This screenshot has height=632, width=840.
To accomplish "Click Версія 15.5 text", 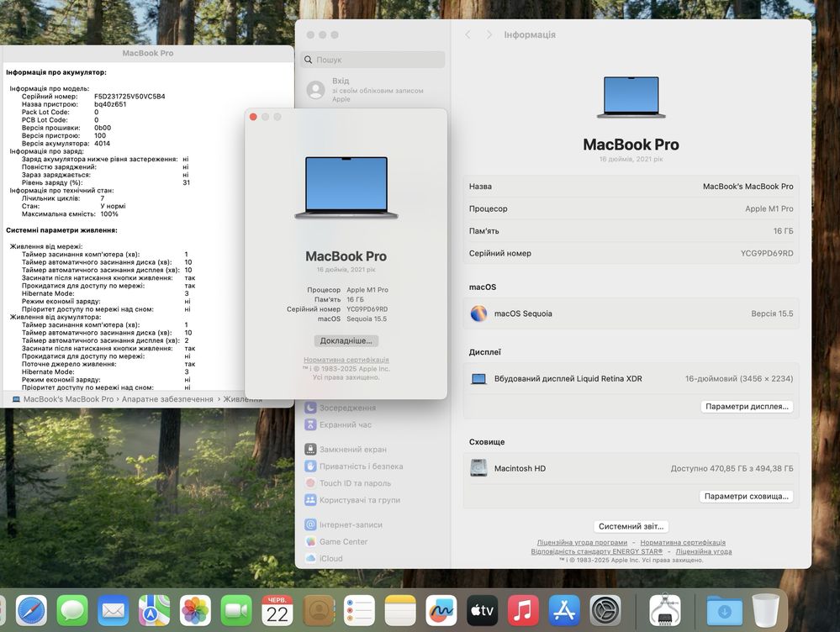I will [772, 313].
